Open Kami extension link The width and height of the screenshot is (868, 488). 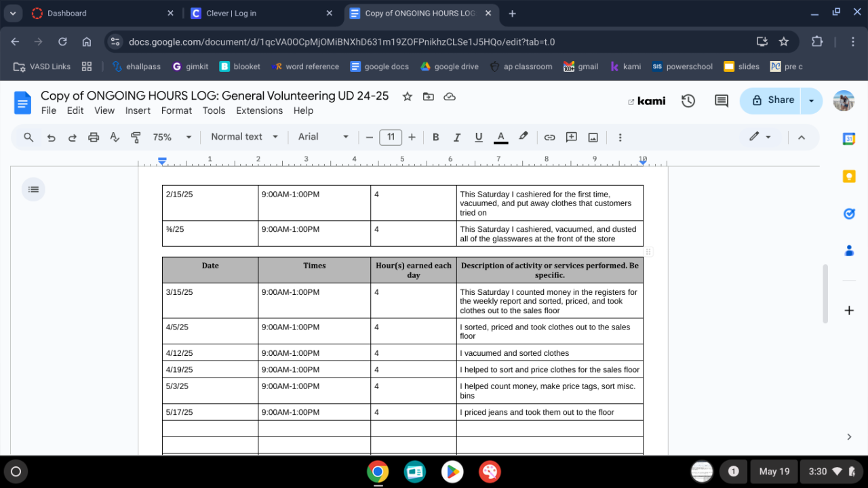point(647,101)
